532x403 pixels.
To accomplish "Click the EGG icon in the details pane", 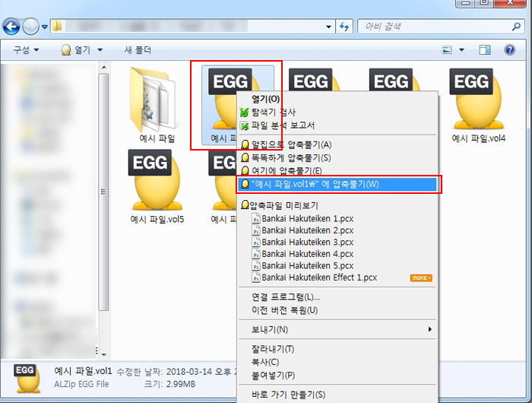I will click(27, 379).
